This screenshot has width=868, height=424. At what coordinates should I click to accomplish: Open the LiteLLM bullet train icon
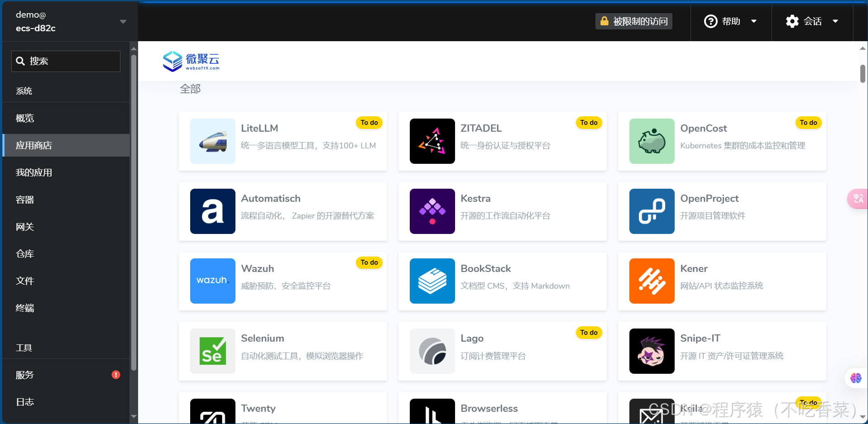pos(212,141)
